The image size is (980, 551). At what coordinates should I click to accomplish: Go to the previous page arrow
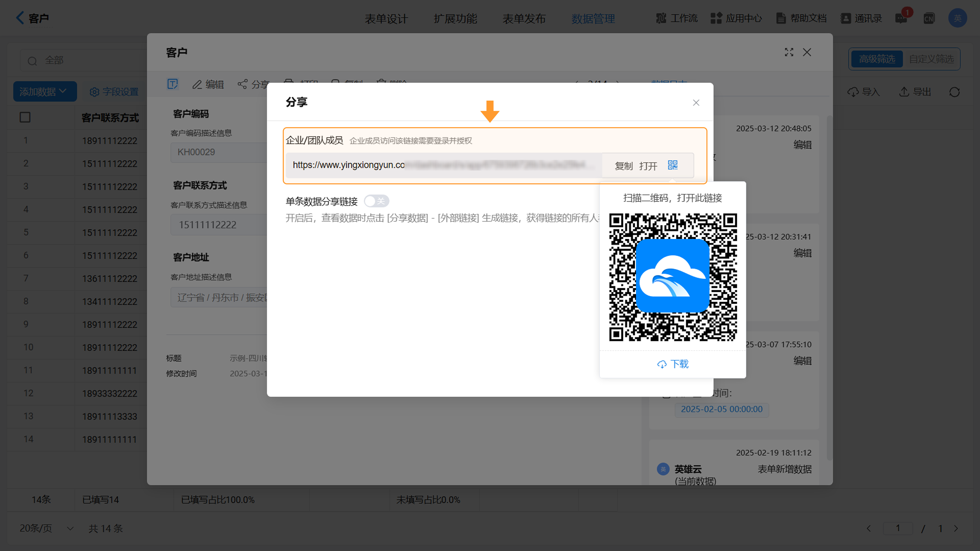click(x=868, y=528)
